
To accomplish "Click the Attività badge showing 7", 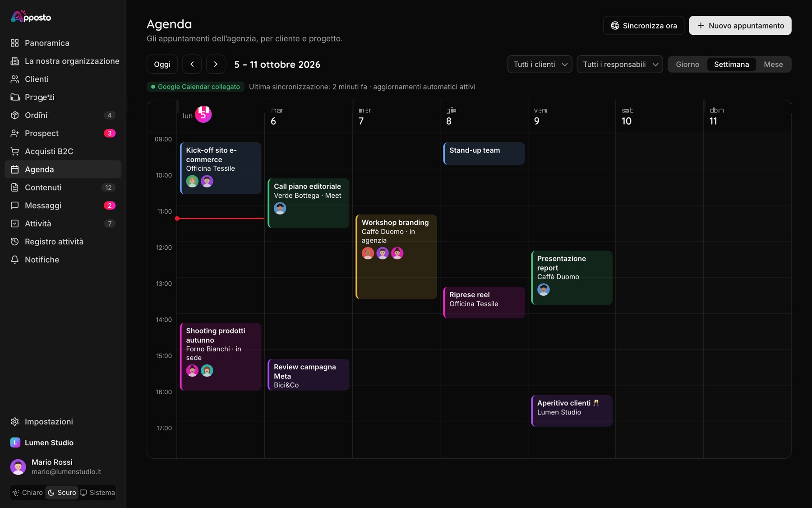I will tap(110, 224).
